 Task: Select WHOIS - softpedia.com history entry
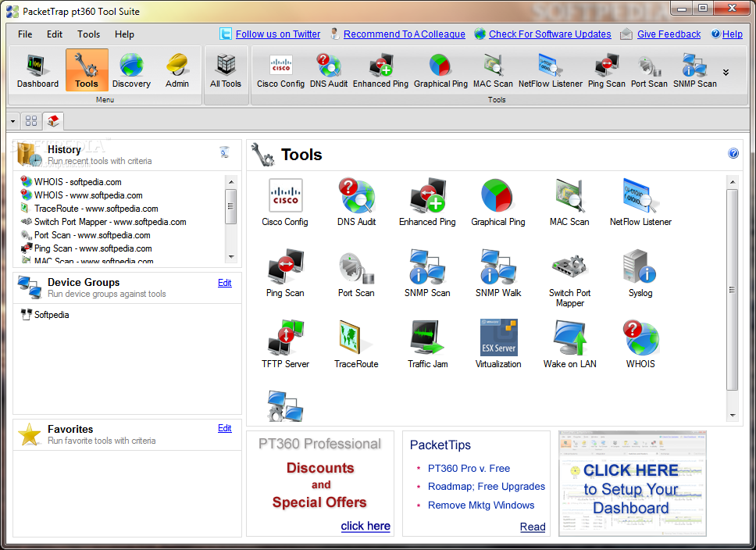71,182
